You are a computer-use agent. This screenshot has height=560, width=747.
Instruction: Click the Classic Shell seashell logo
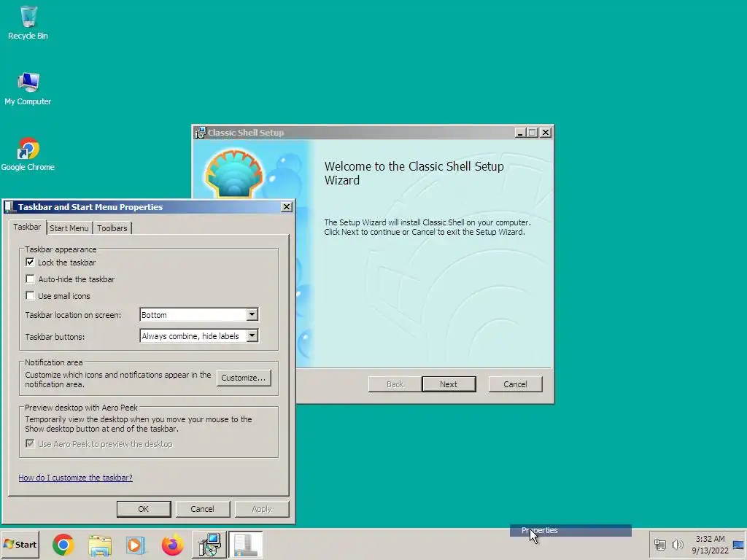tap(234, 174)
